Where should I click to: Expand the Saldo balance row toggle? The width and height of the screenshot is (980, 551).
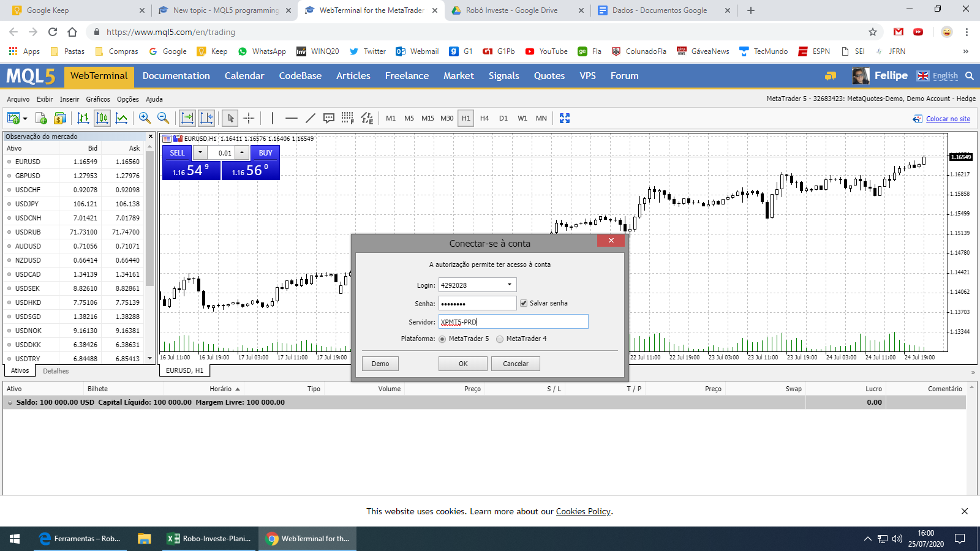(10, 403)
